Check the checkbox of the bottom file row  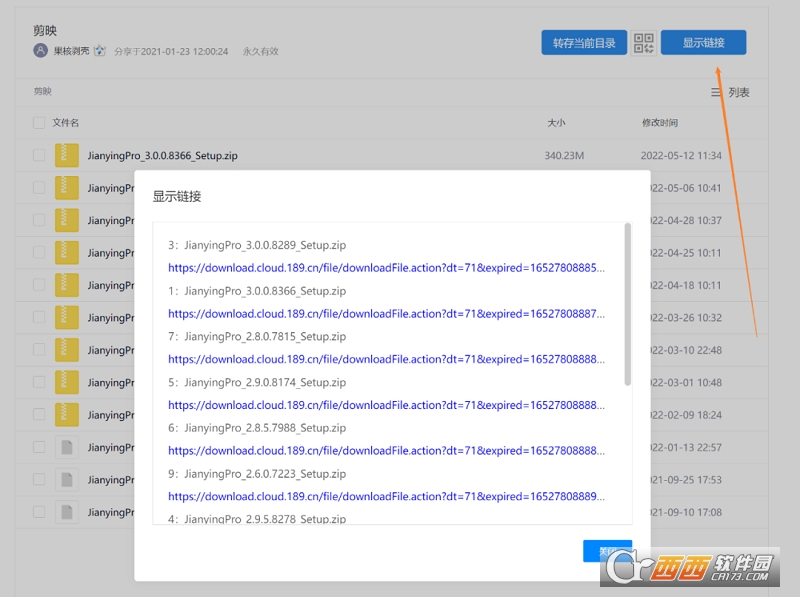click(x=38, y=512)
